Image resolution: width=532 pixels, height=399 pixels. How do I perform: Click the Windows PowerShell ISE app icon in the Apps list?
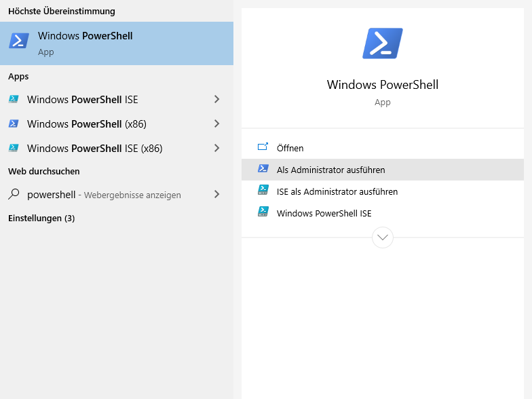click(14, 99)
